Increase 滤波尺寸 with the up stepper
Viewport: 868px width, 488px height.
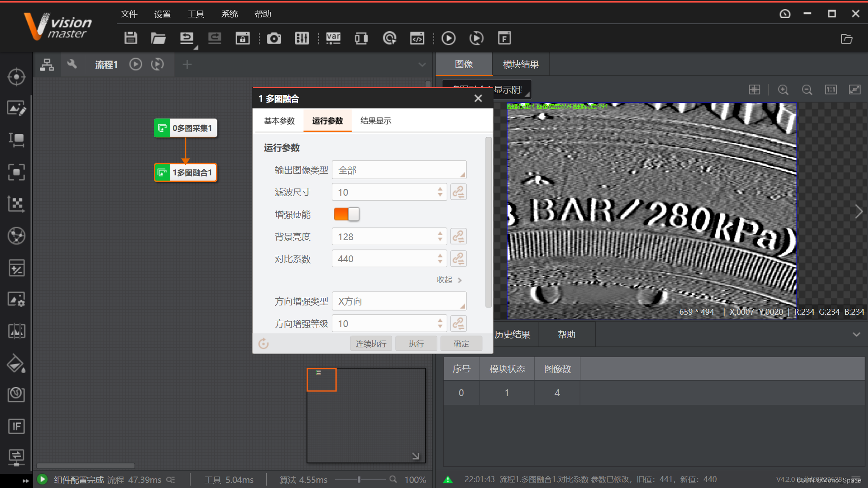point(440,189)
